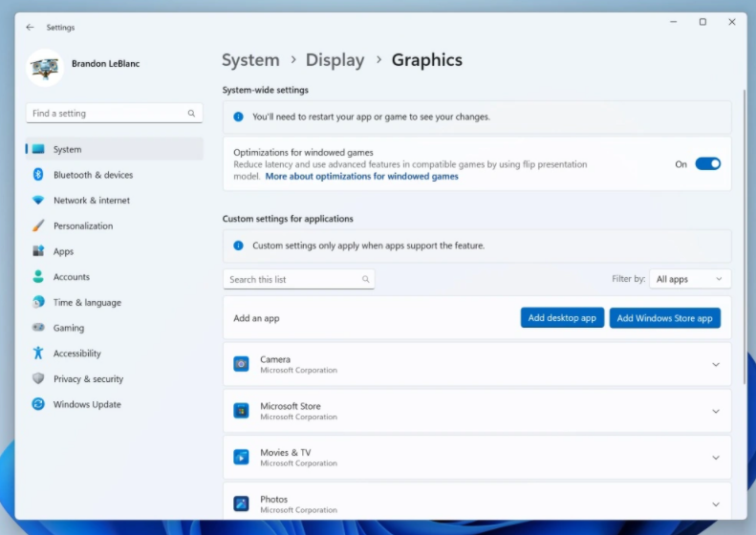
Task: Select the Personalization paintbrush icon
Action: [x=38, y=225]
